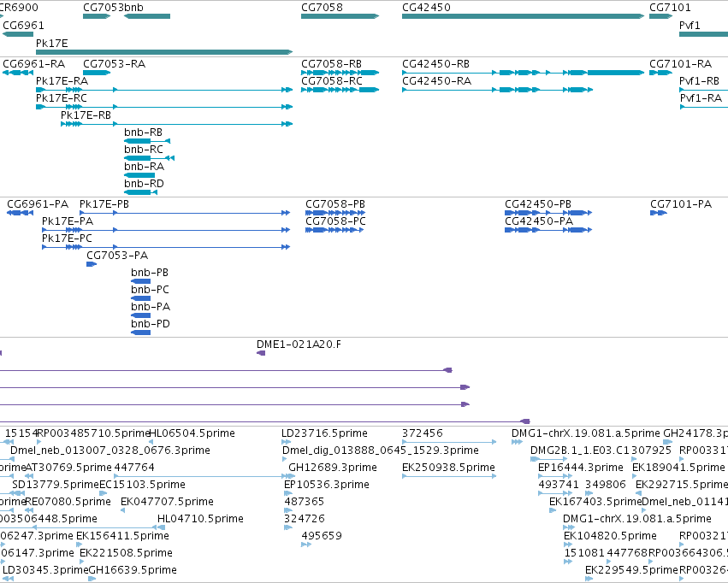The width and height of the screenshot is (728, 583).
Task: Click EST EK189041.5prime
Action: (678, 468)
